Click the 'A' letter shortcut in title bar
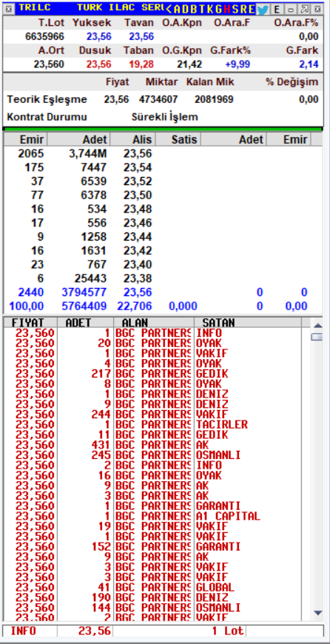Image resolution: width=330 pixels, height=644 pixels. 177,9
